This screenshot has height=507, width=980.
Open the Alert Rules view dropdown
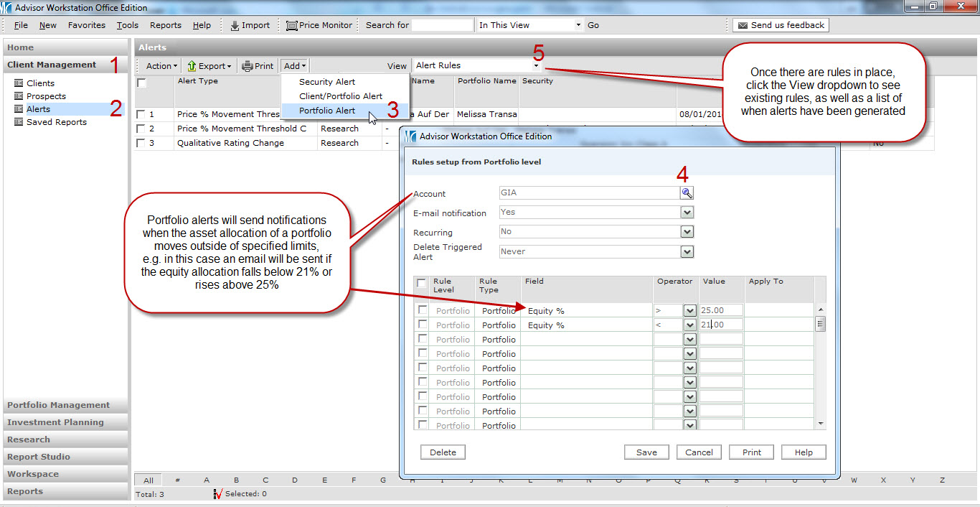tap(536, 65)
